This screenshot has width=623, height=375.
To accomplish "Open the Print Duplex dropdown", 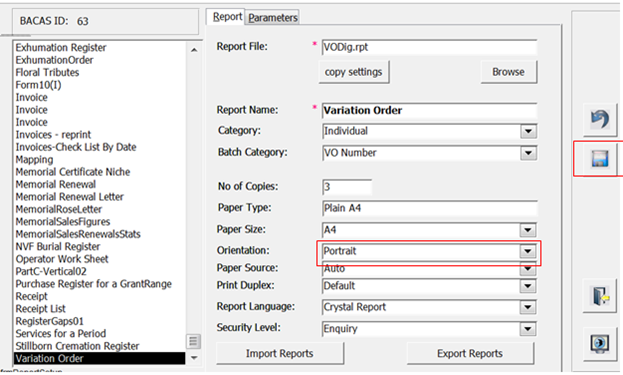I will coord(528,286).
